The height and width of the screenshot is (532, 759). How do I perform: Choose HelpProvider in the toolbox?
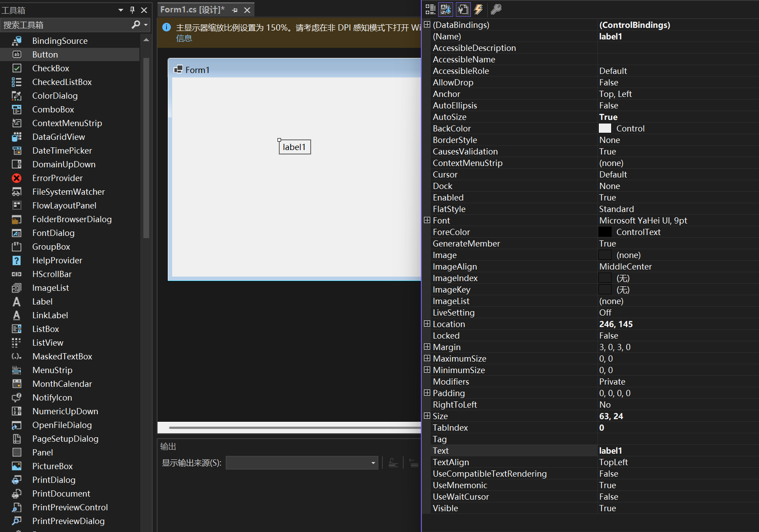(x=70, y=260)
